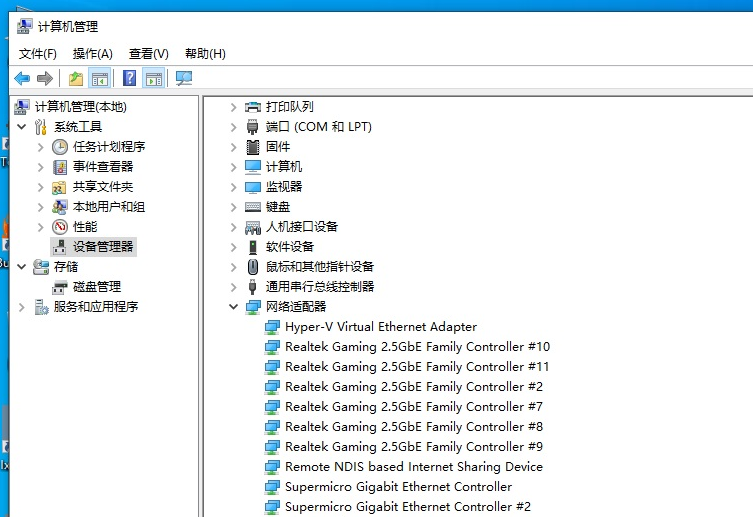Toggle the Show/Hide Console Tree icon

[x=100, y=78]
